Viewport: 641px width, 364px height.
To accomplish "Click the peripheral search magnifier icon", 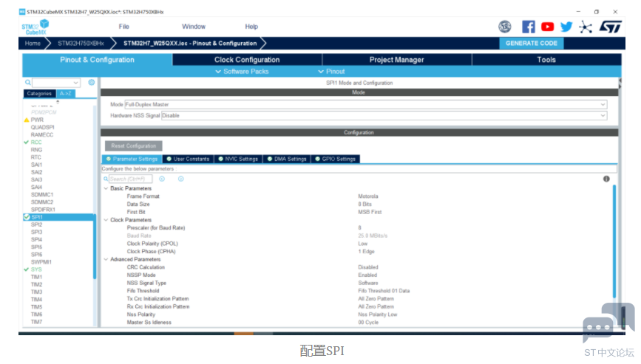I will click(28, 83).
